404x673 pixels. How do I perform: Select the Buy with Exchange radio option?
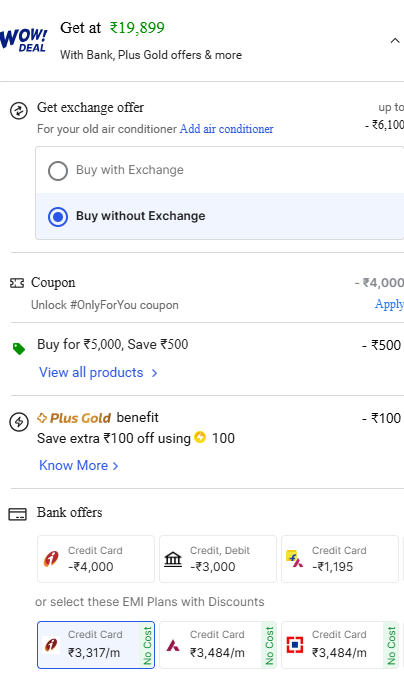pyautogui.click(x=58, y=170)
